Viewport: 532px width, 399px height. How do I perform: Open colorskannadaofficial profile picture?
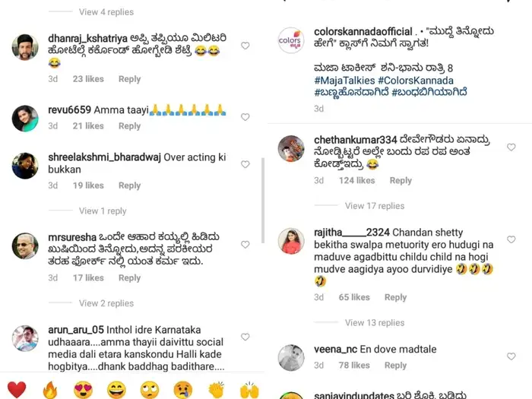tap(291, 40)
